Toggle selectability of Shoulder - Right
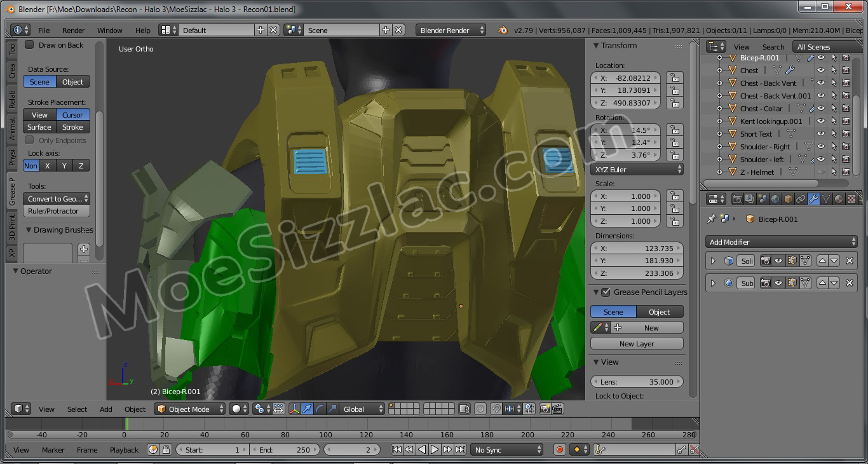868x464 pixels. tap(834, 146)
